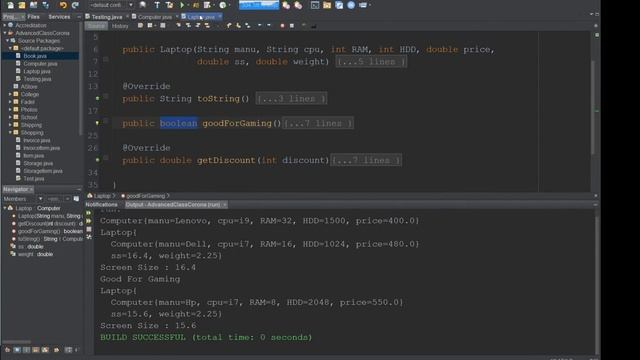Select Testing.java in project tree
This screenshot has height=360, width=640.
click(x=37, y=79)
